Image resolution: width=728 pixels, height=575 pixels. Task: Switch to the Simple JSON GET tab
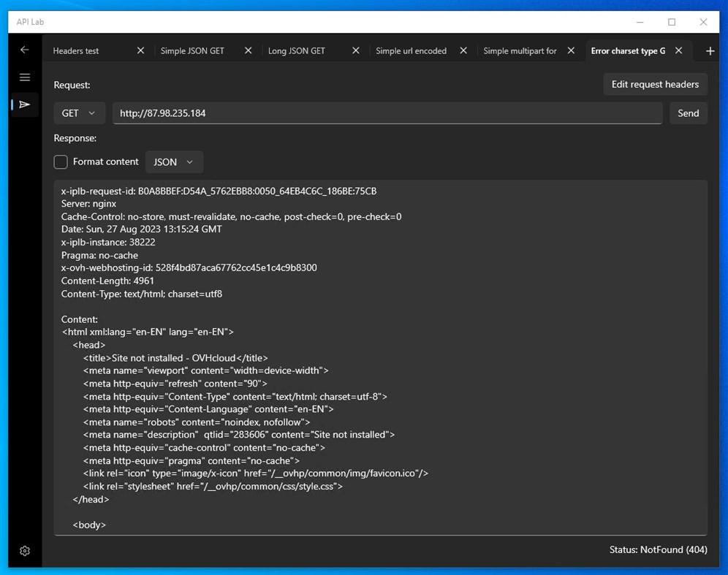tap(192, 50)
